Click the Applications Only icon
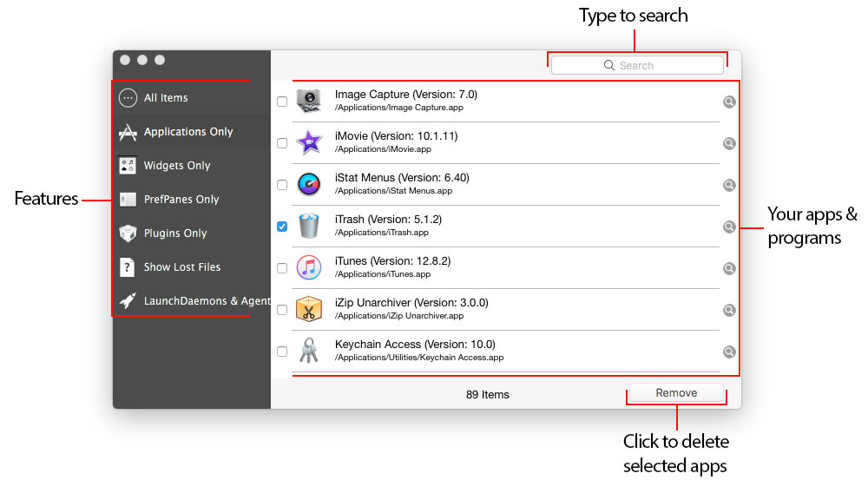Screen dimensions: 868x480 click(128, 132)
